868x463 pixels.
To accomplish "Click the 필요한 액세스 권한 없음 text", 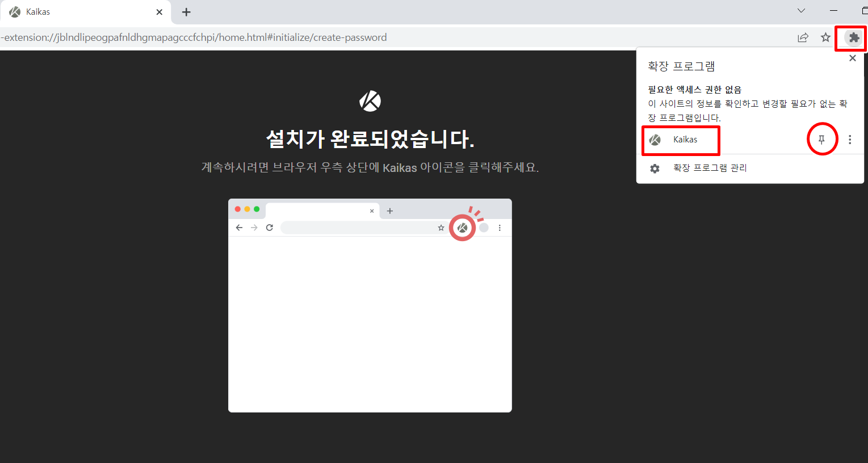I will point(695,90).
